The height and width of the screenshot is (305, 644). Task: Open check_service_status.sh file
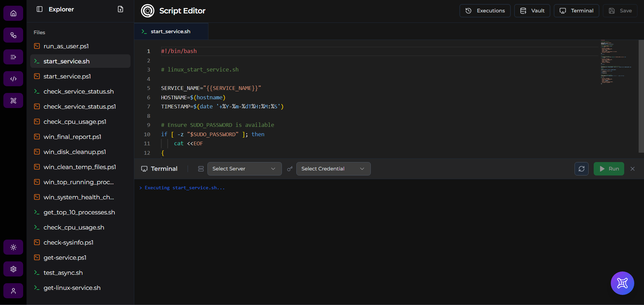point(80,91)
